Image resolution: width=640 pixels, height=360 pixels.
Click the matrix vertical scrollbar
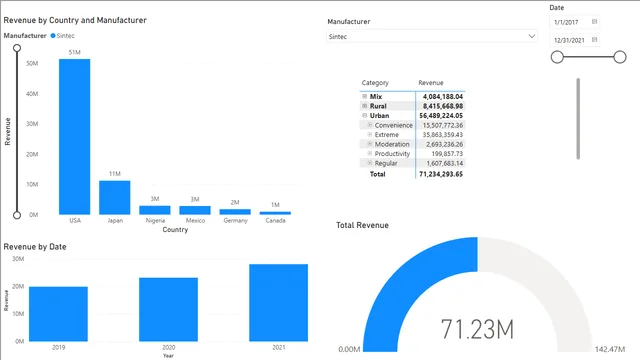[x=578, y=118]
